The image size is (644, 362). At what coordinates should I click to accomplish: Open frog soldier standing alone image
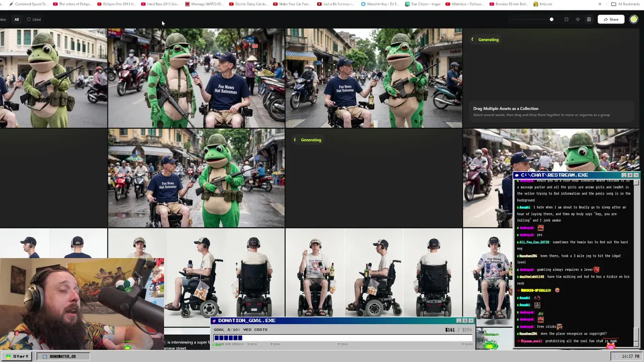(x=53, y=78)
